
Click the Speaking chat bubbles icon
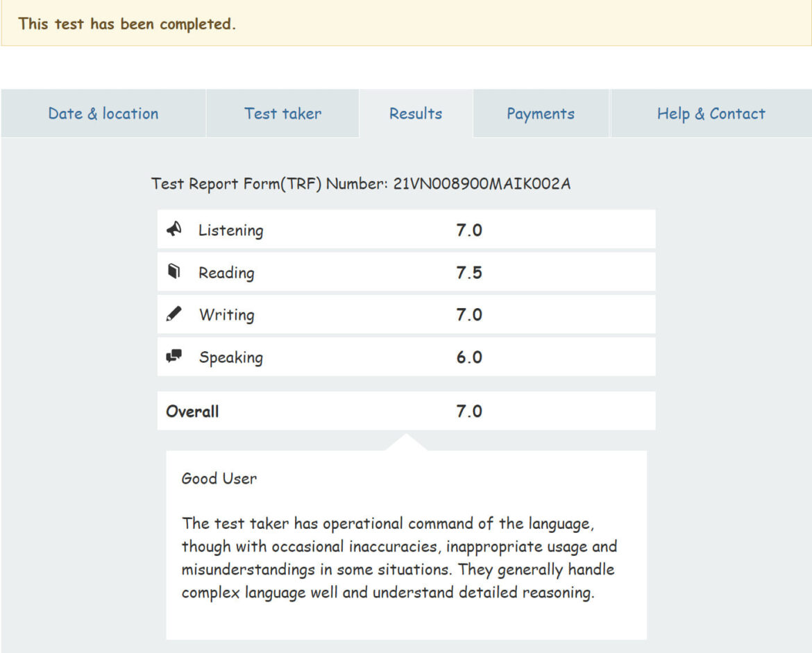click(x=174, y=357)
